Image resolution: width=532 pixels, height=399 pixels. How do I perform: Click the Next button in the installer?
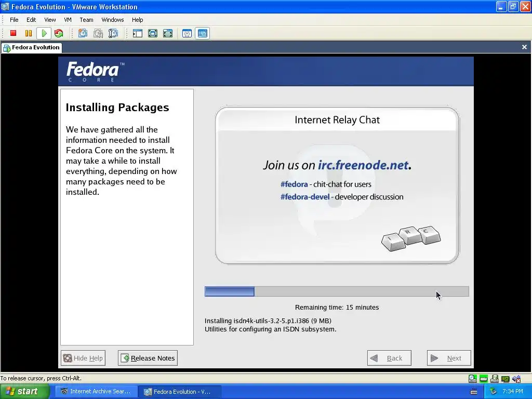tap(449, 358)
